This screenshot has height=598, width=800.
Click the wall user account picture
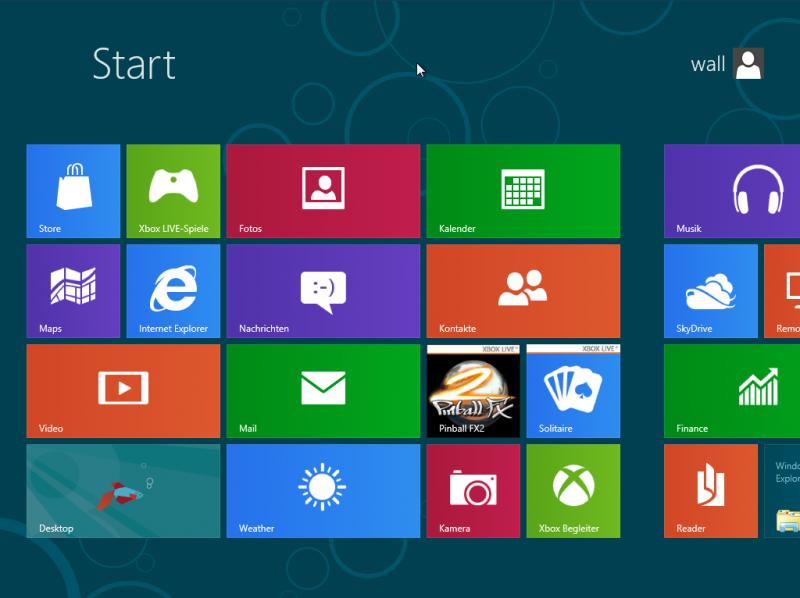pos(748,64)
